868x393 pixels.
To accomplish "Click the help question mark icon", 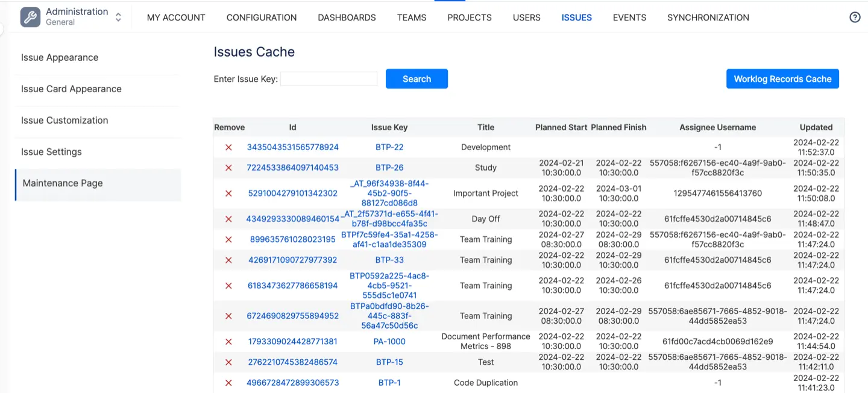I will coord(854,17).
